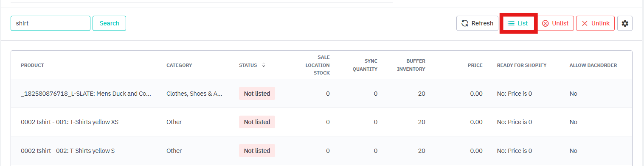
Task: Click 'Other' category for T-Shirts yellow S
Action: (x=174, y=151)
